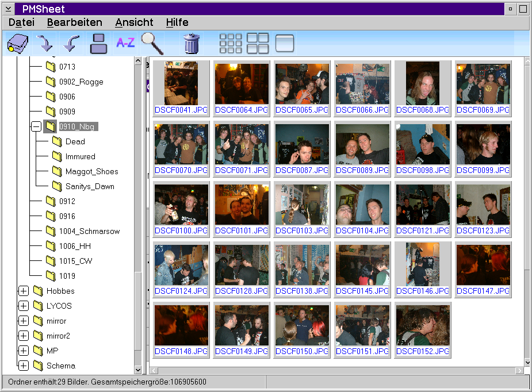The height and width of the screenshot is (392, 532).
Task: Select the DSCF0098.JPG thumbnail image
Action: tap(423, 144)
